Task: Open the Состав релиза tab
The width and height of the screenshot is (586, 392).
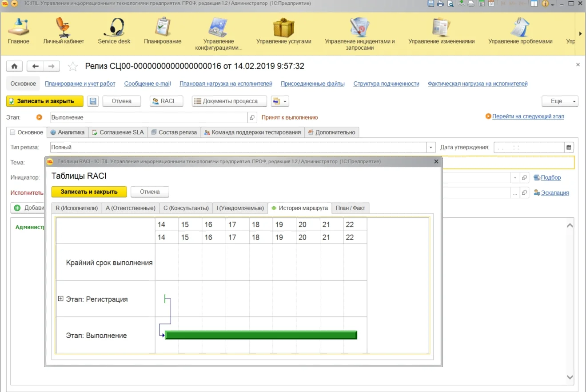Action: [174, 132]
